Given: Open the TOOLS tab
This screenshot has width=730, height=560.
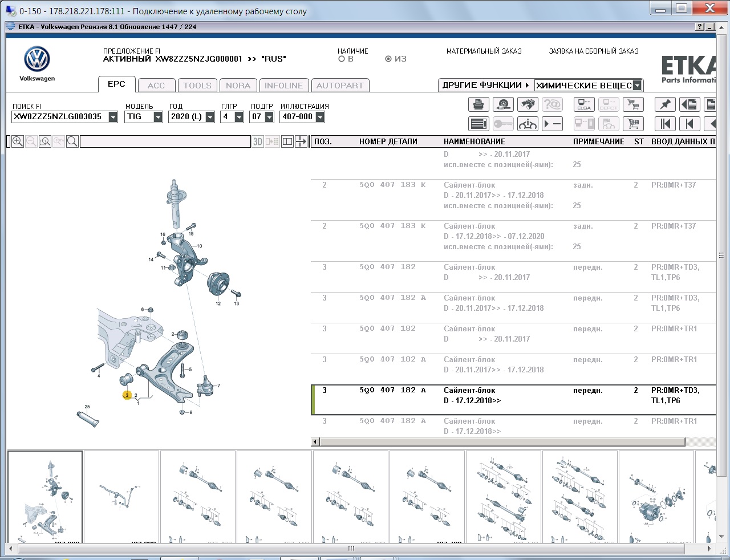Looking at the screenshot, I should (x=197, y=86).
